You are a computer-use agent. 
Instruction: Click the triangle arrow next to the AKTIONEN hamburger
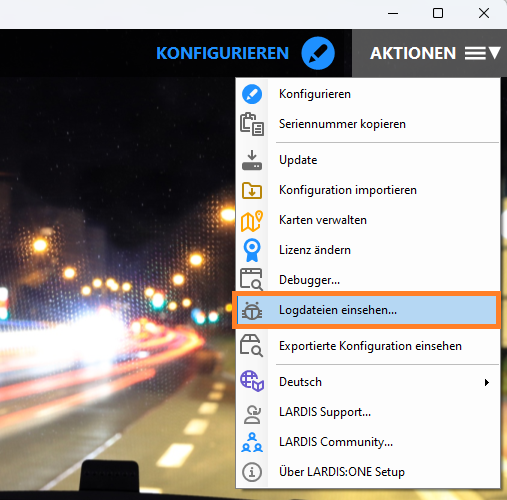point(495,53)
